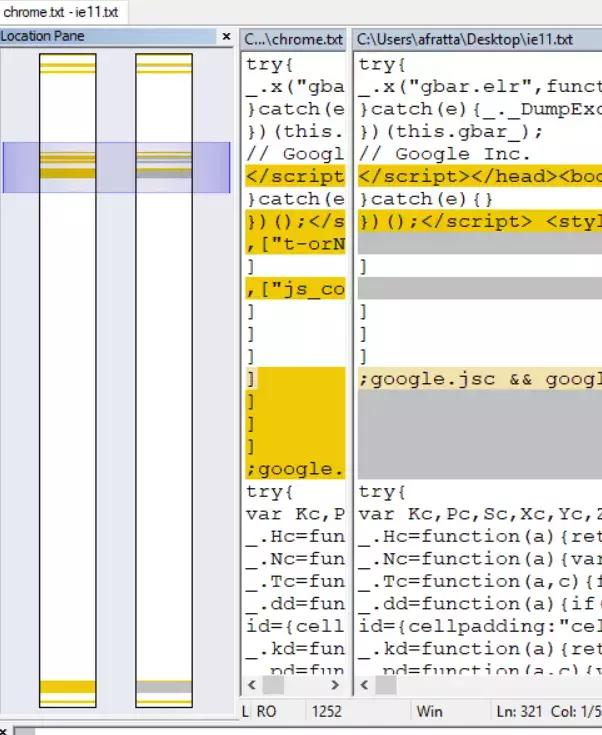Screen dimensions: 602x735
Task: Jump to top yellow difference in right location bar
Action: pyautogui.click(x=164, y=68)
